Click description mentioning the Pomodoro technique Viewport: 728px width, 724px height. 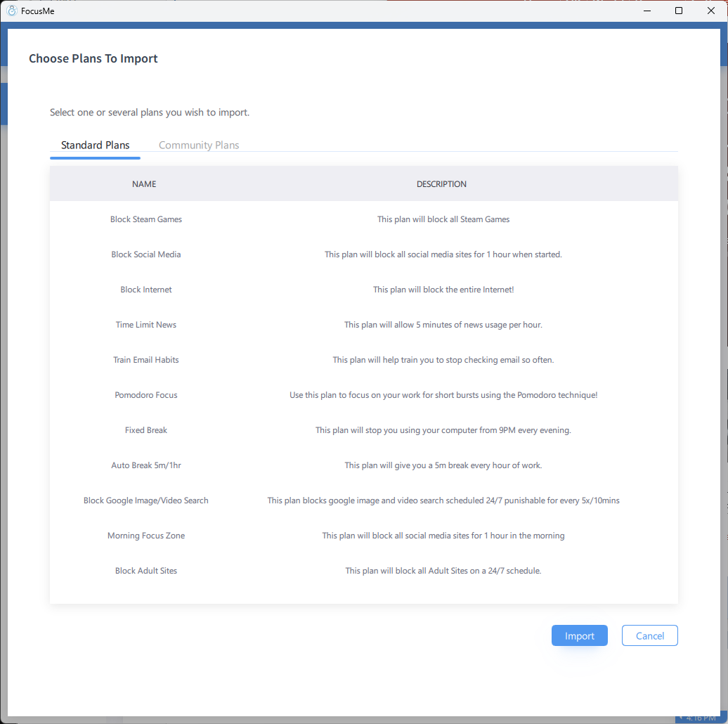click(443, 395)
